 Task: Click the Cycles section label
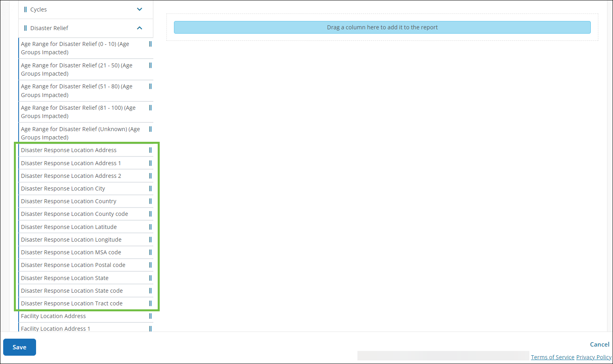pos(38,10)
